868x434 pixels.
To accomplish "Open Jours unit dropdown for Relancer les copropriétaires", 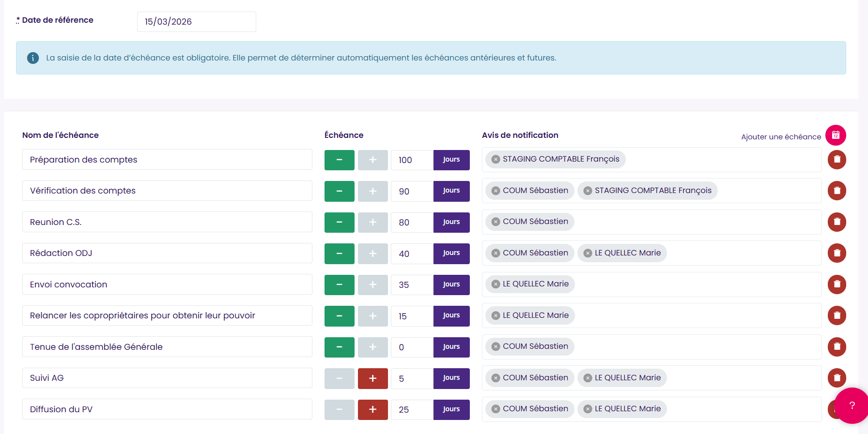I will (x=451, y=316).
